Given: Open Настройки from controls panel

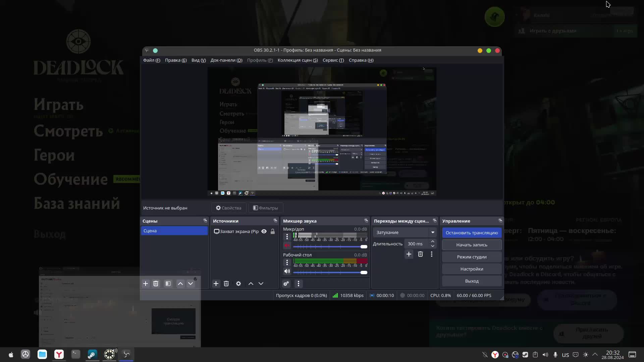Looking at the screenshot, I should pyautogui.click(x=472, y=269).
